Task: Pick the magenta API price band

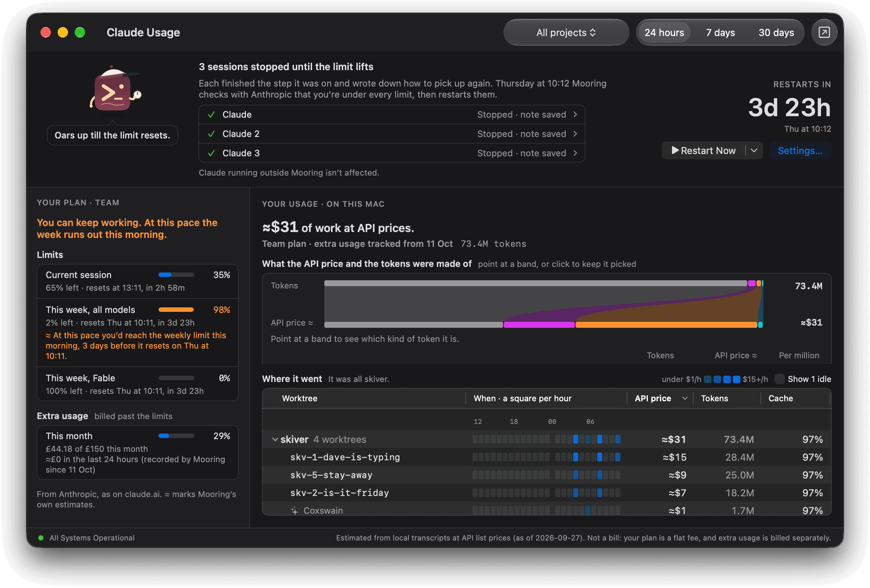Action: (539, 325)
